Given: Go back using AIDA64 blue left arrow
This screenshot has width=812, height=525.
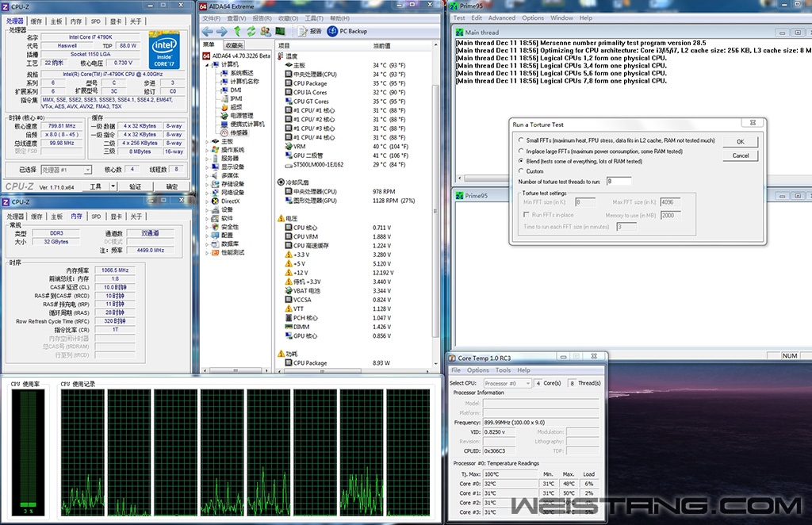Looking at the screenshot, I should [207, 32].
